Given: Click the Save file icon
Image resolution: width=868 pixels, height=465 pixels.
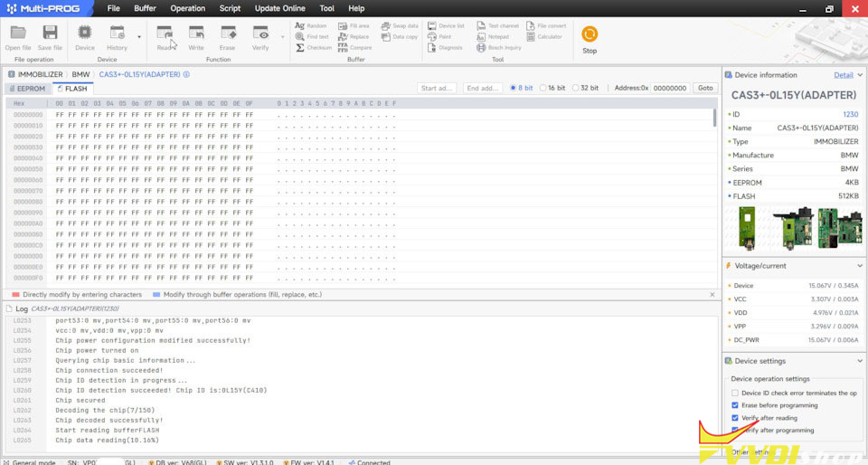Looking at the screenshot, I should [51, 38].
